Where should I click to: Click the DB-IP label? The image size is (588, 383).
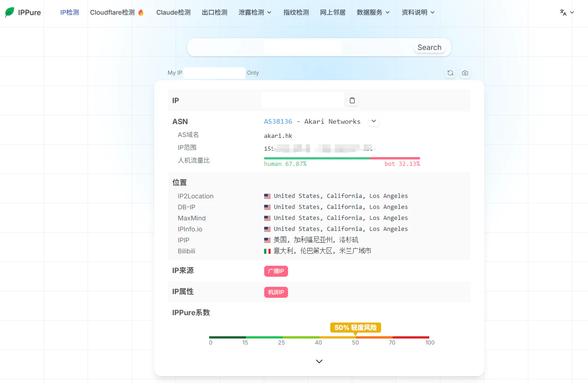click(187, 207)
